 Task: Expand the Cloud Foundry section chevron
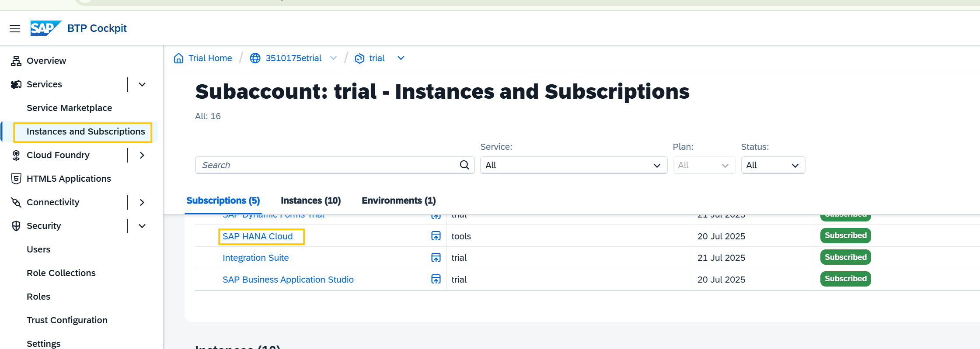pyautogui.click(x=142, y=155)
